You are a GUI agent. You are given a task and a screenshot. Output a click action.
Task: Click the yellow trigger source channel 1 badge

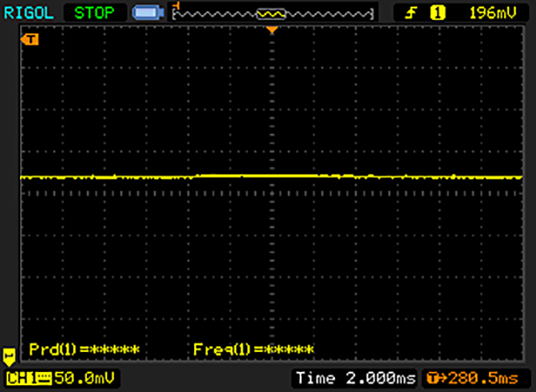[437, 13]
